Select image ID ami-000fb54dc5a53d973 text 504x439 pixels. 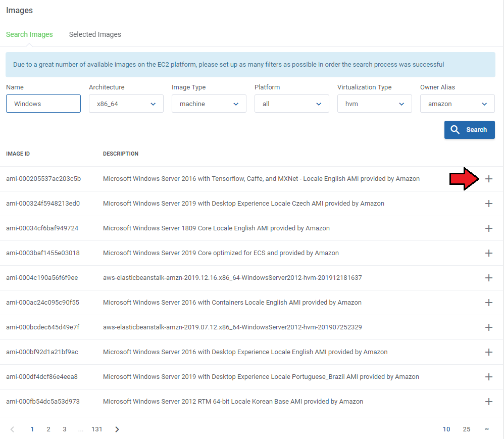click(43, 402)
